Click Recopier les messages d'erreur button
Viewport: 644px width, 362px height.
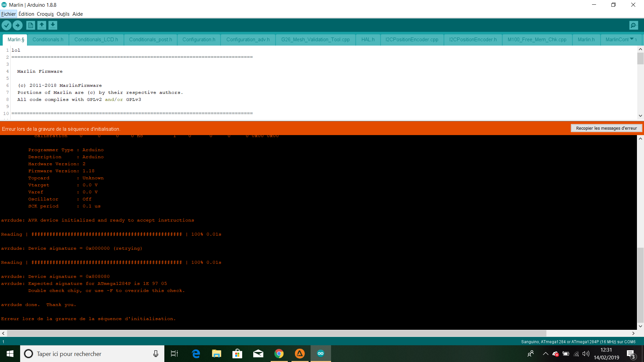[606, 128]
